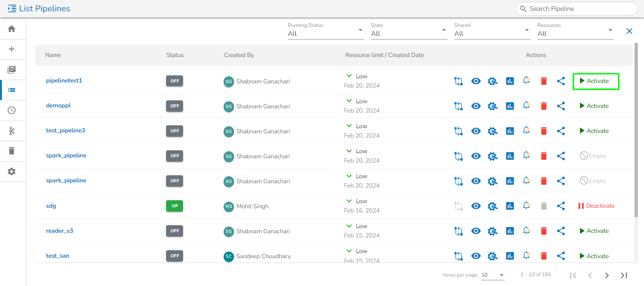Open the Home icon in sidebar
The image size is (644, 286).
coord(12,29)
